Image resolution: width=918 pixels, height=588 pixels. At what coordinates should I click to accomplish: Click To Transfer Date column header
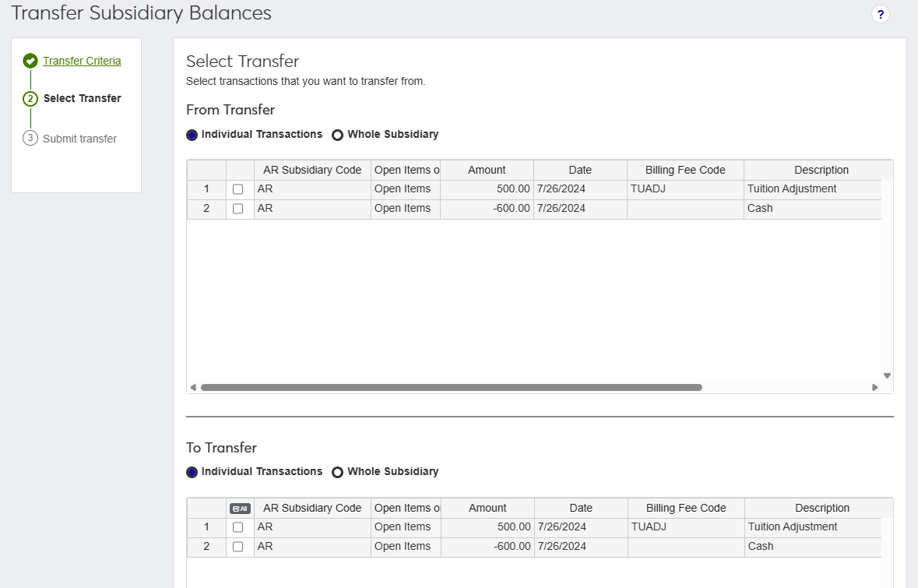[x=581, y=508]
